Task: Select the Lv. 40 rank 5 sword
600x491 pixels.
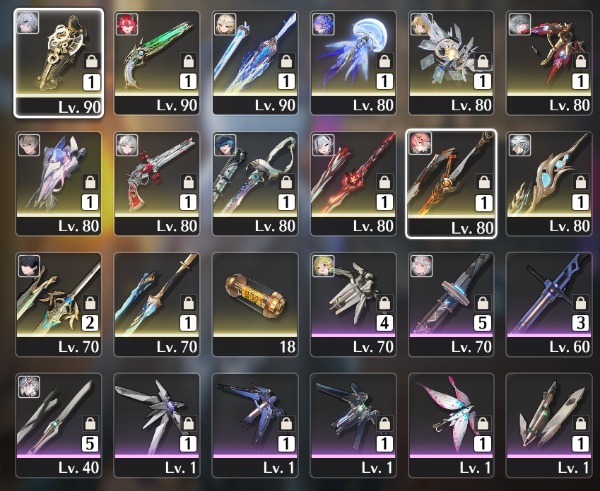Action: (x=59, y=426)
